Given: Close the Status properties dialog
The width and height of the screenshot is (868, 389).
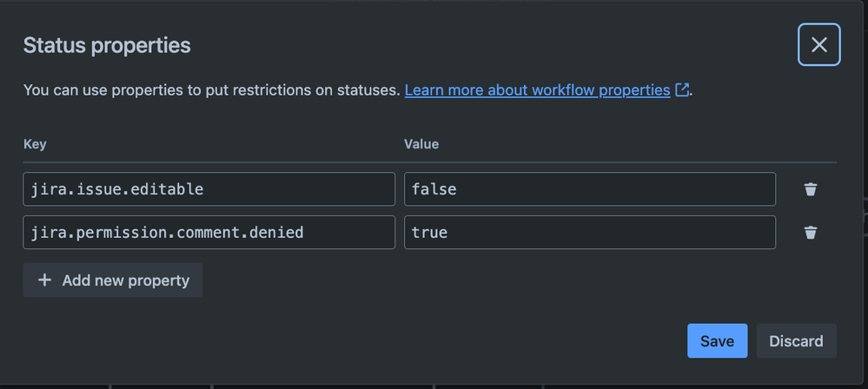Looking at the screenshot, I should [x=818, y=45].
